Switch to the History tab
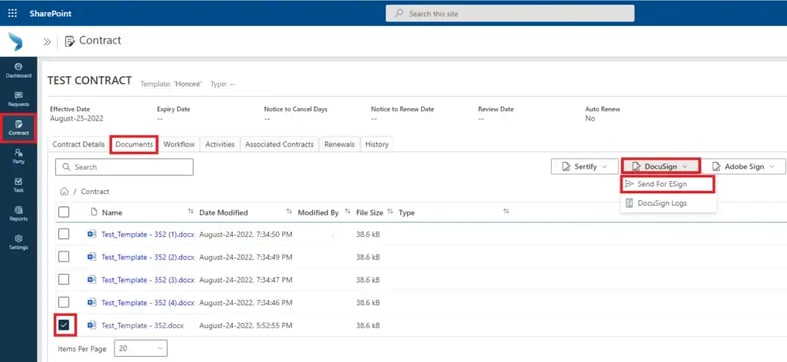The height and width of the screenshot is (362, 787). click(377, 144)
